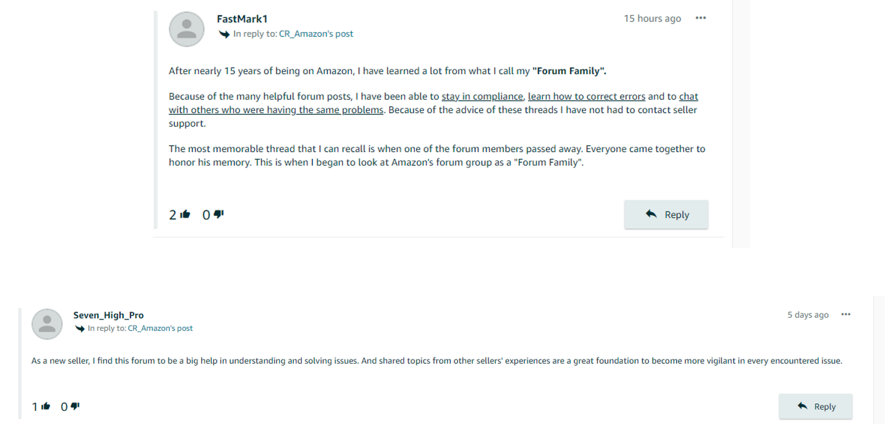Click Seven_High_Pro's profile avatar
The width and height of the screenshot is (892, 424).
[47, 324]
